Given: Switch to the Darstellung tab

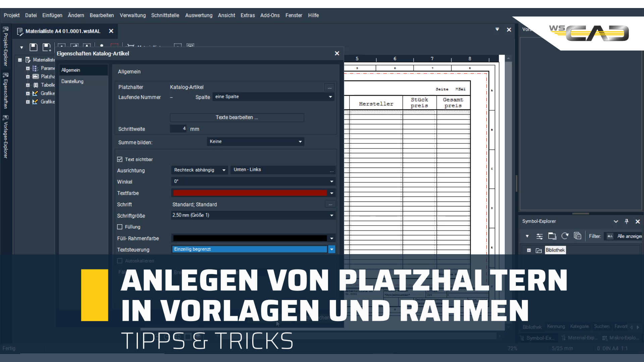Looking at the screenshot, I should pyautogui.click(x=72, y=81).
